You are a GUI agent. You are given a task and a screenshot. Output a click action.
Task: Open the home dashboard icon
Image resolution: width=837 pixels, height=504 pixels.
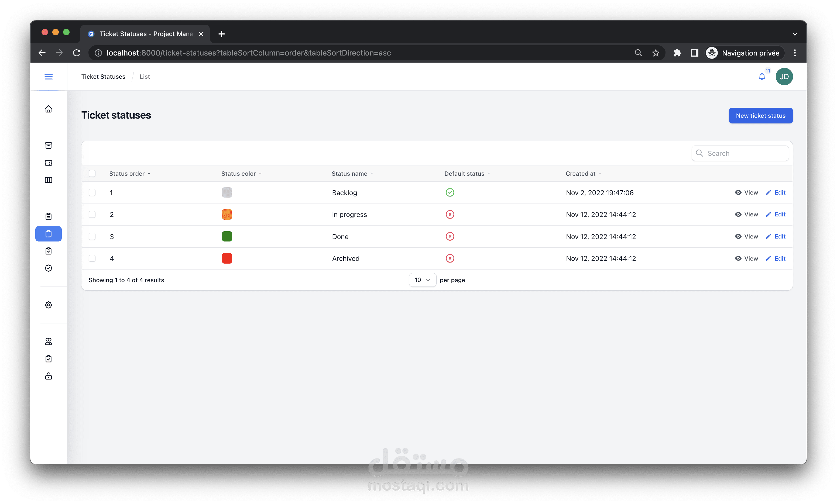pos(49,109)
